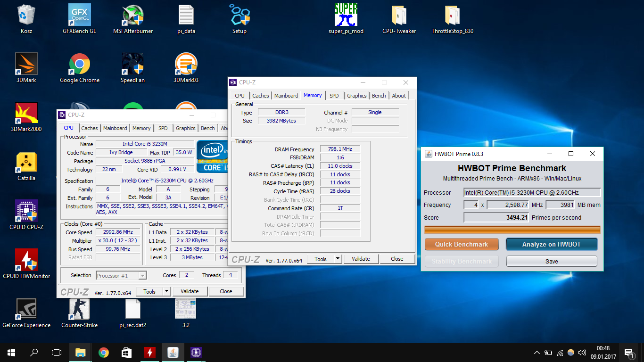
Task: Open CPUID HWMonitor desktop shortcut
Action: tap(26, 264)
